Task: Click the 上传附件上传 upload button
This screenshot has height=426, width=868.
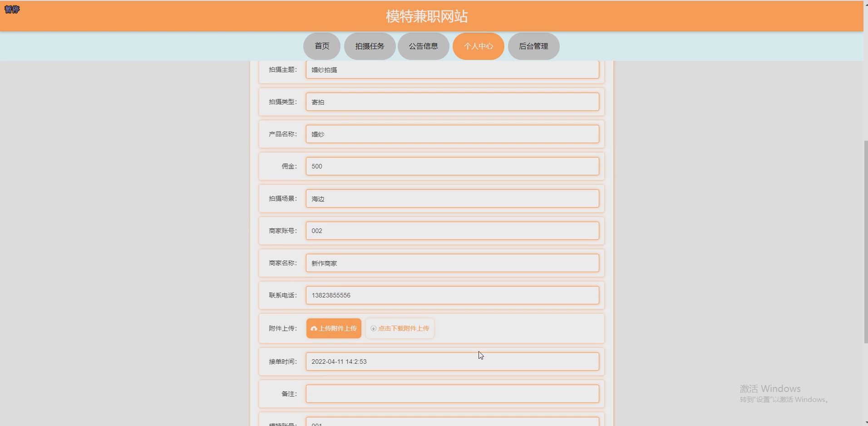Action: (x=334, y=328)
